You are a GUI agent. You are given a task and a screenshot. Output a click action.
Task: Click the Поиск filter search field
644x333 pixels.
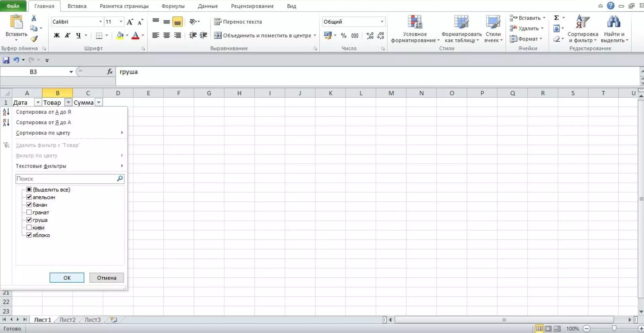tap(65, 179)
